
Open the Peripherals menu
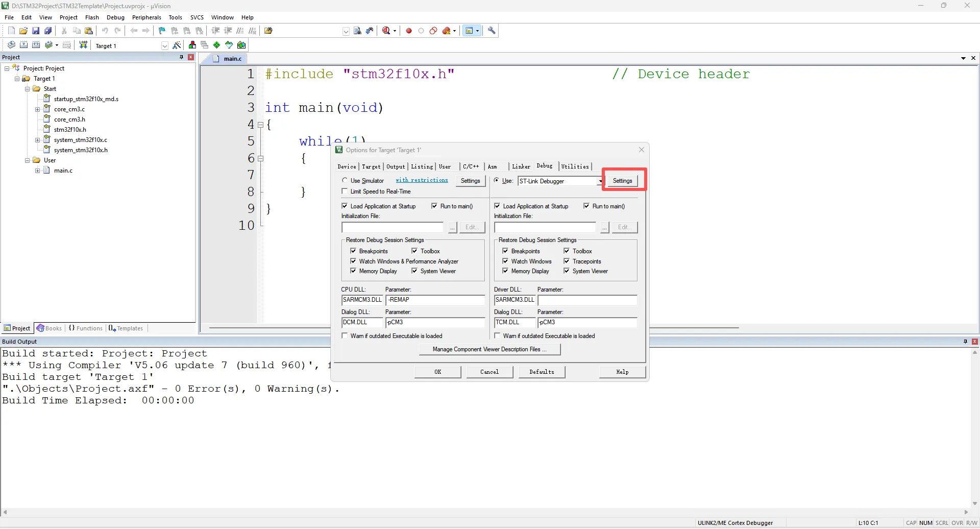(x=146, y=17)
